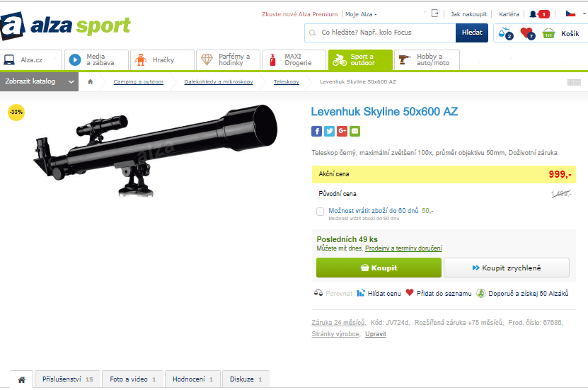Open language flag selector dropdown
The width and height of the screenshot is (588, 390).
click(576, 14)
